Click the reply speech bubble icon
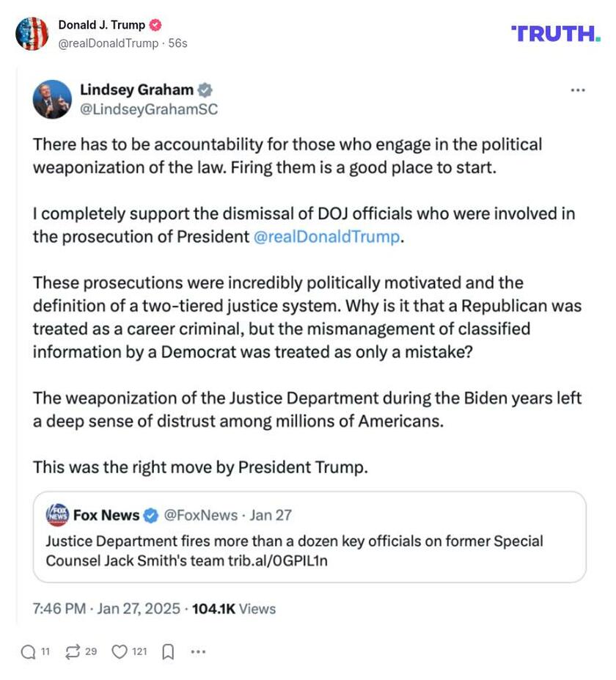This screenshot has width=616, height=680. tap(28, 651)
